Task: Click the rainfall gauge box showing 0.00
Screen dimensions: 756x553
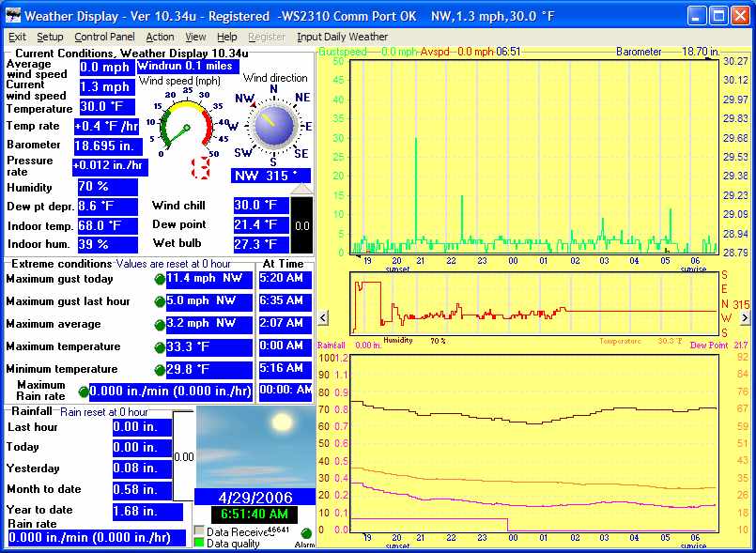Action: (183, 455)
